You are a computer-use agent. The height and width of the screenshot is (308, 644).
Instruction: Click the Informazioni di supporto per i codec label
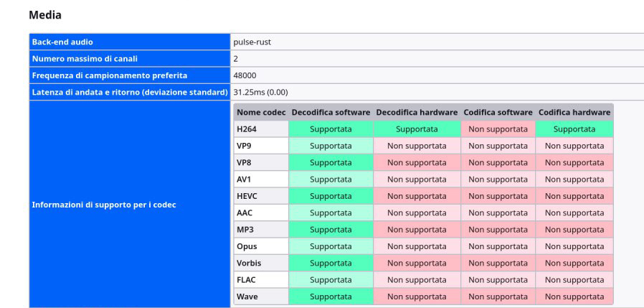tap(104, 205)
